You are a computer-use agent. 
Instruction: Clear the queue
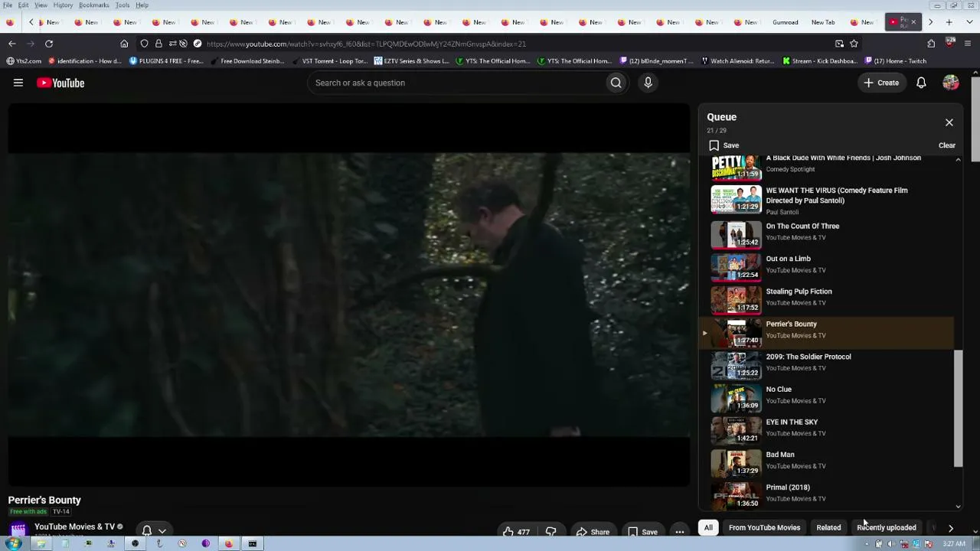(x=946, y=145)
